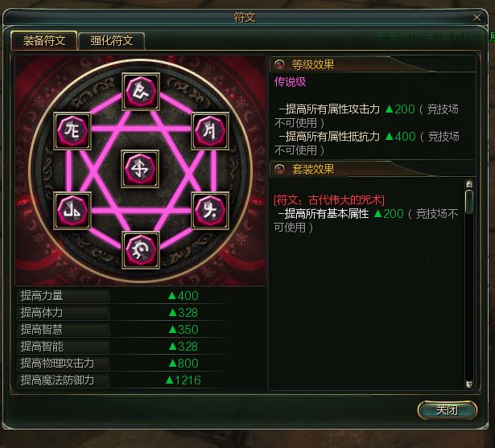Click the red orb beside 套装效果 header

(279, 169)
